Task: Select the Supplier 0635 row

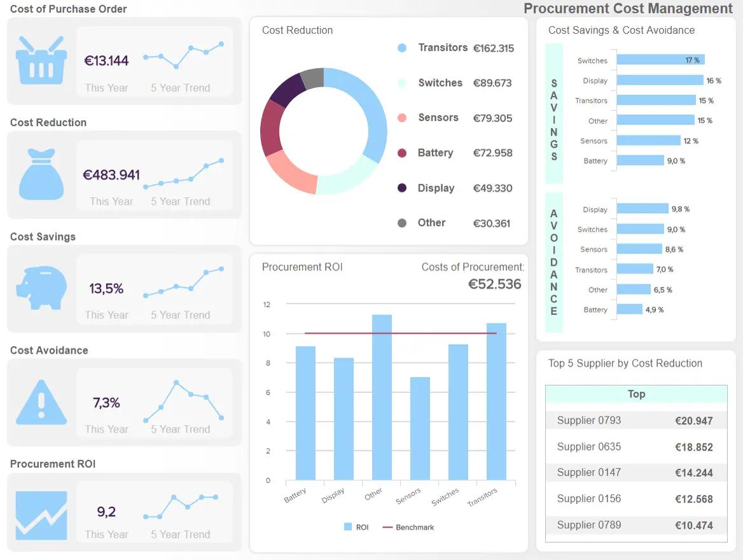Action: [636, 447]
